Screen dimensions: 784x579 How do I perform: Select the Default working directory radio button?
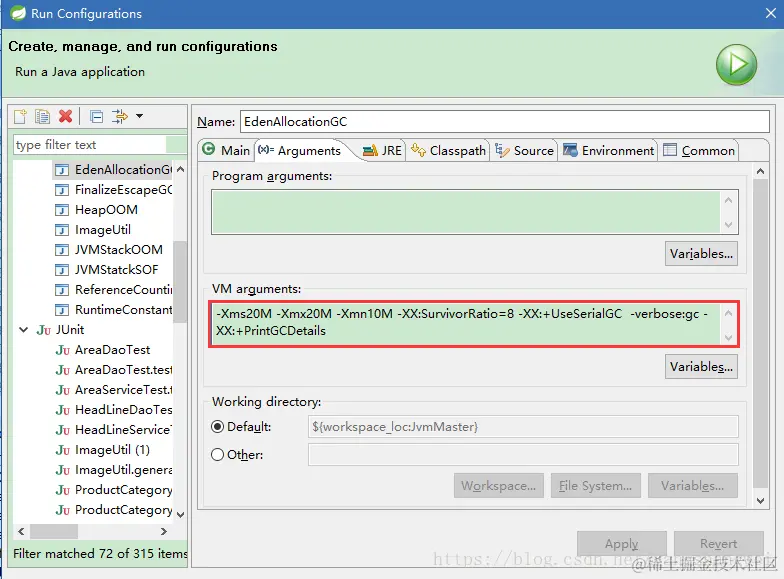click(x=217, y=426)
